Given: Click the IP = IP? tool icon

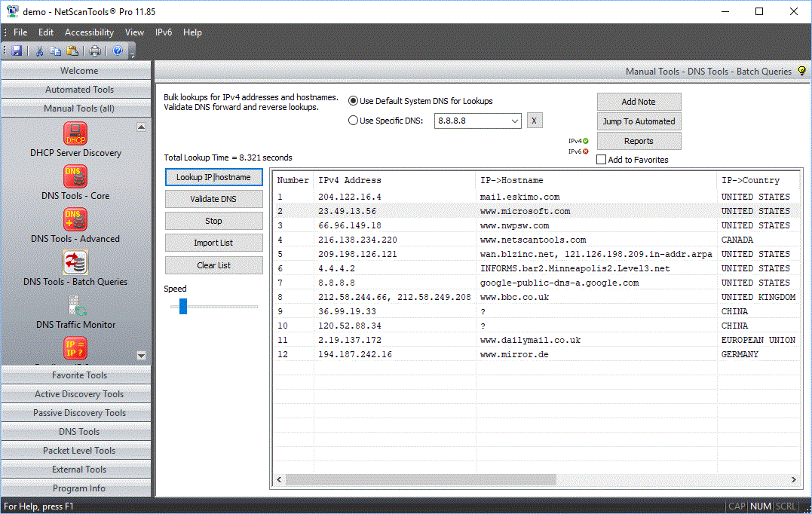Looking at the screenshot, I should coord(75,348).
